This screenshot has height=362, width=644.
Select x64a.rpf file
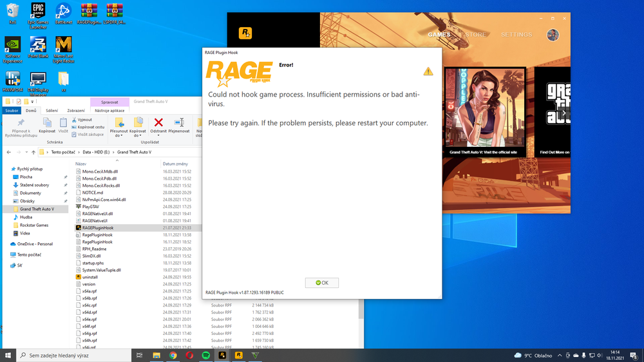[x=89, y=291]
